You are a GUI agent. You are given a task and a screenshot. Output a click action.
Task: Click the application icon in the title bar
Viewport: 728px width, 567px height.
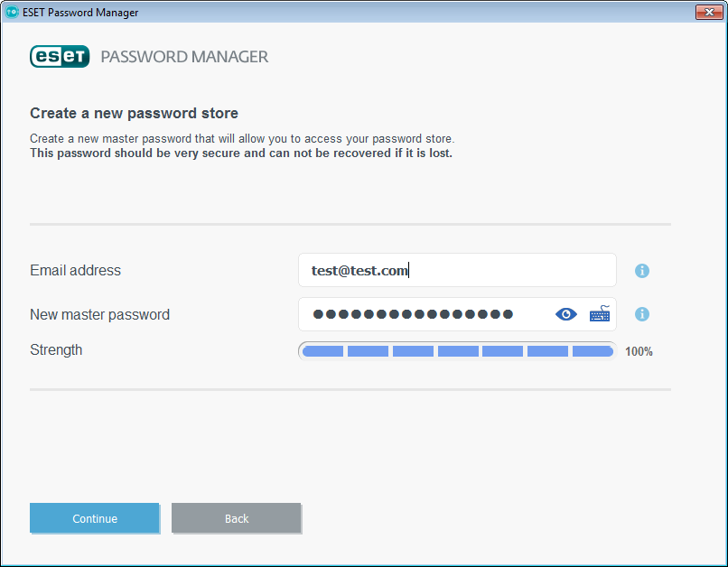click(11, 12)
